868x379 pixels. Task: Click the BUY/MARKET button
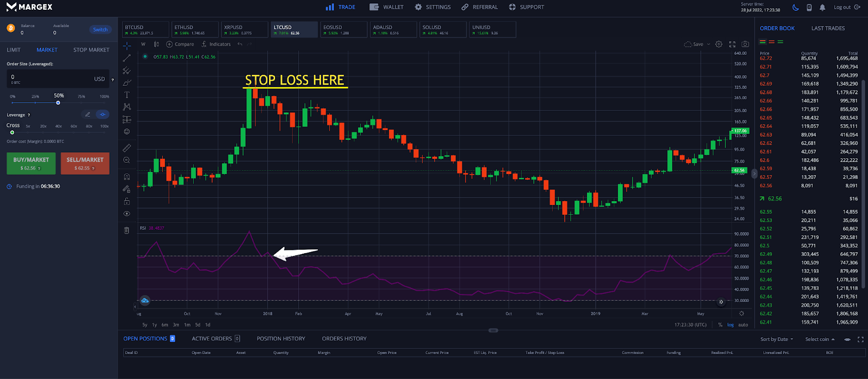(31, 163)
